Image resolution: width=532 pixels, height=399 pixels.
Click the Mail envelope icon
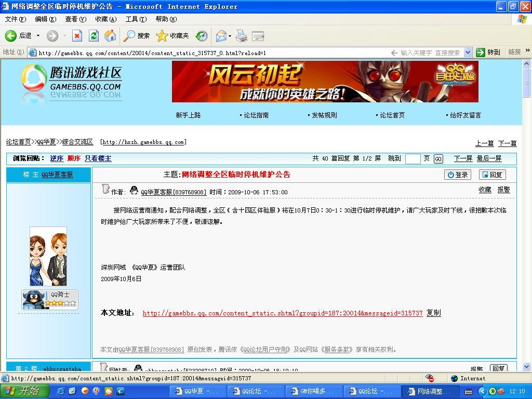point(221,36)
